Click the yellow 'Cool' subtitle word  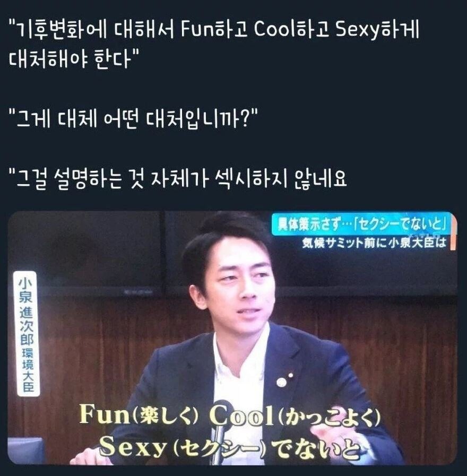[241, 416]
